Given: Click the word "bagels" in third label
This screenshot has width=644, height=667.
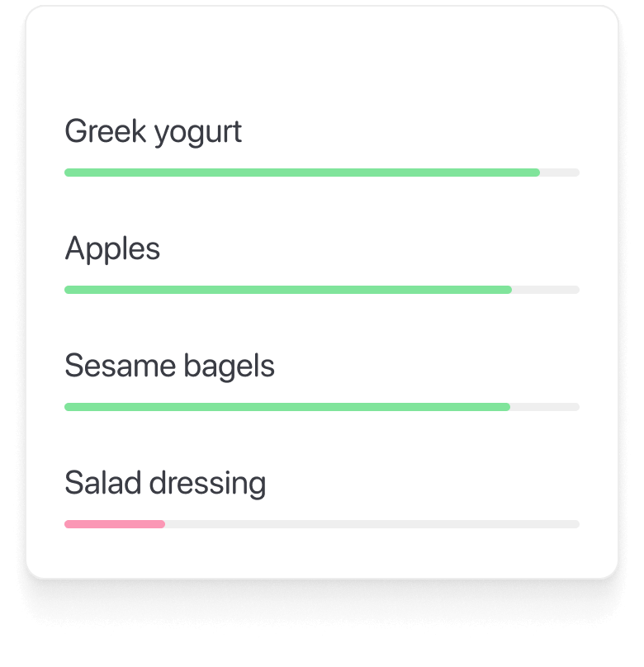Looking at the screenshot, I should tap(230, 367).
